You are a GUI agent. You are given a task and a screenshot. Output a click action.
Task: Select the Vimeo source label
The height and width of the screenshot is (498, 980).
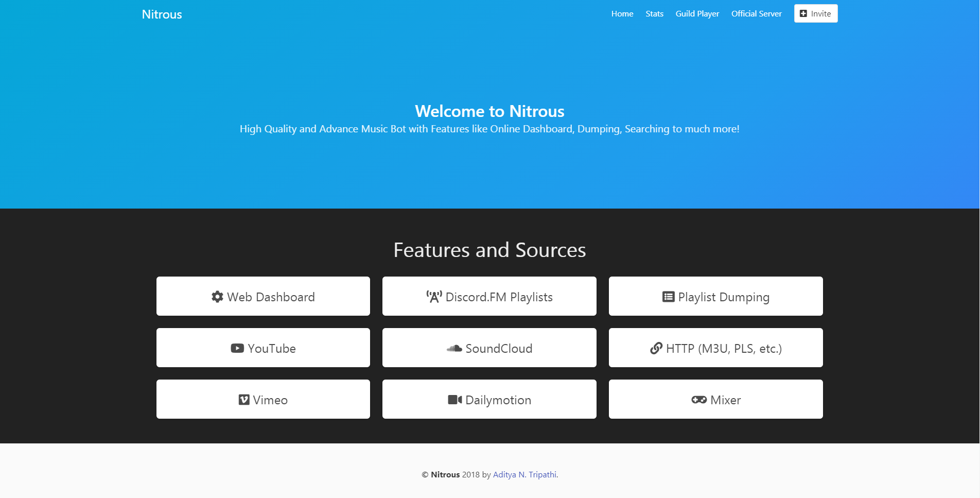coord(270,400)
